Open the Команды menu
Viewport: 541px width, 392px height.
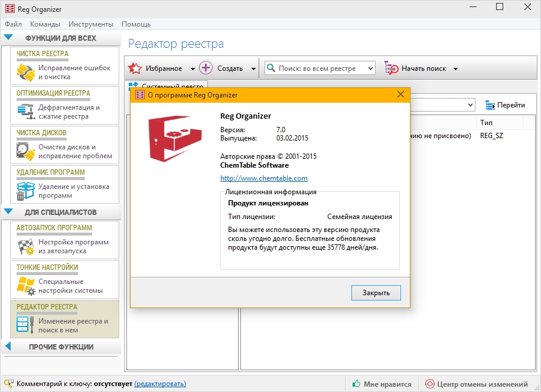tap(45, 24)
